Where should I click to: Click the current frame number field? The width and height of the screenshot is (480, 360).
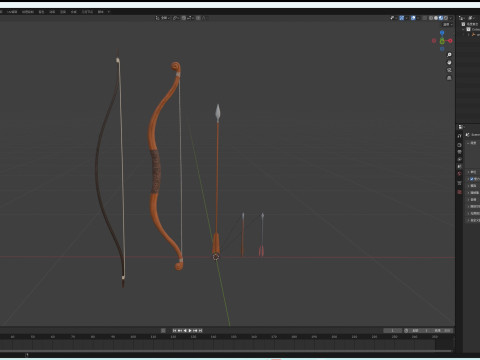[392, 330]
